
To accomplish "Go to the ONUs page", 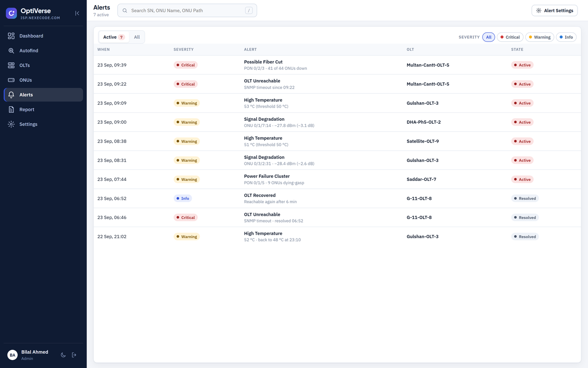I will pyautogui.click(x=43, y=80).
